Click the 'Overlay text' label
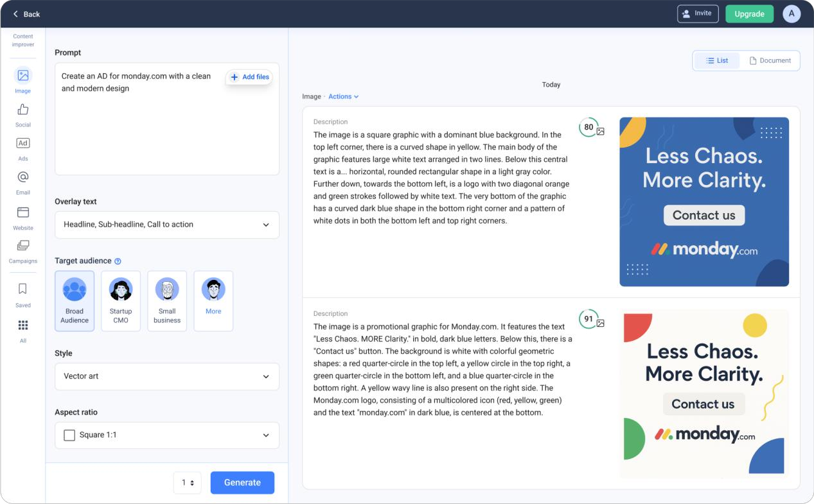The image size is (814, 504). click(x=76, y=202)
